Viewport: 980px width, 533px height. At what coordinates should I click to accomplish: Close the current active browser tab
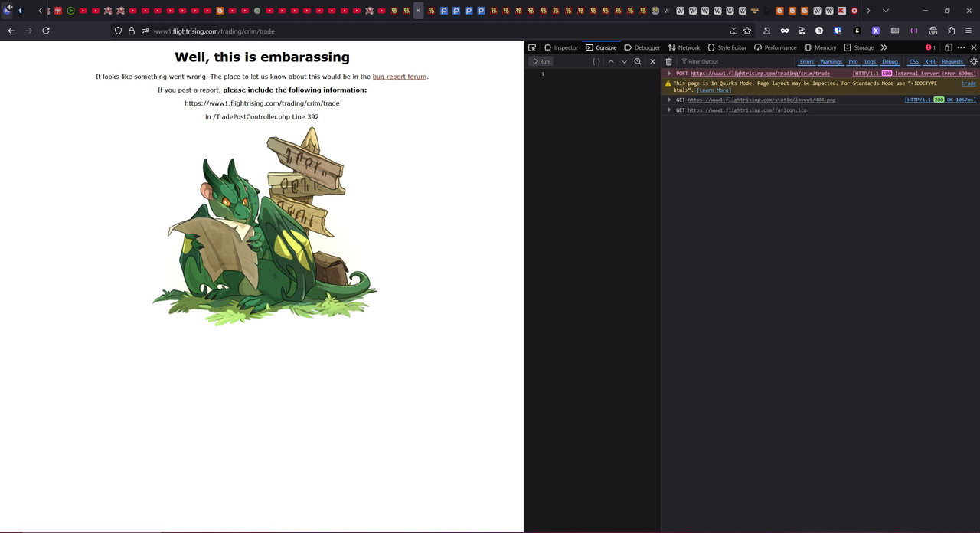tap(418, 11)
